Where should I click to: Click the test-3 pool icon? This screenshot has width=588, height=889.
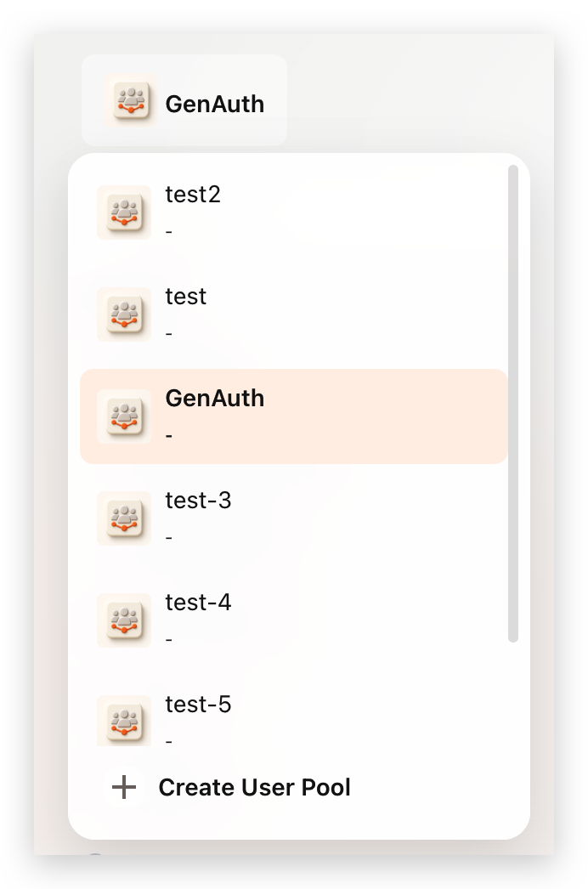coord(124,518)
